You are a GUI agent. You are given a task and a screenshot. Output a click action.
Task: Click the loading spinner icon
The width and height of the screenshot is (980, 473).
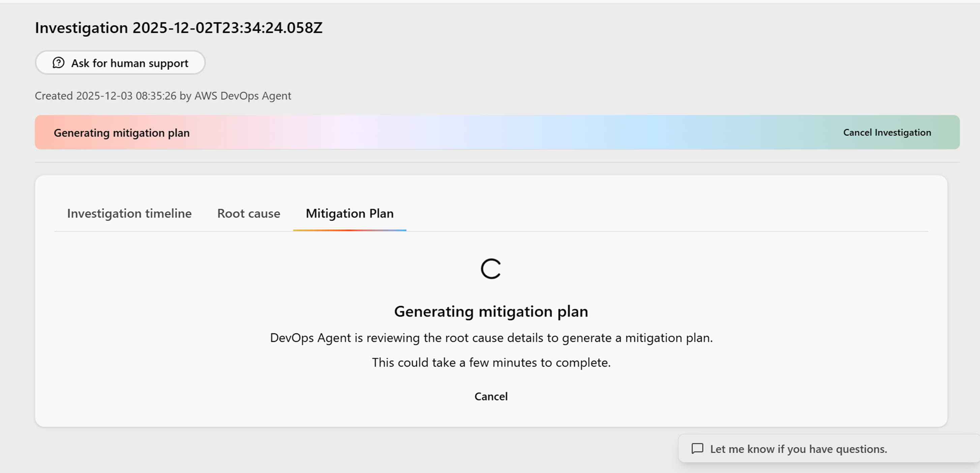coord(491,269)
